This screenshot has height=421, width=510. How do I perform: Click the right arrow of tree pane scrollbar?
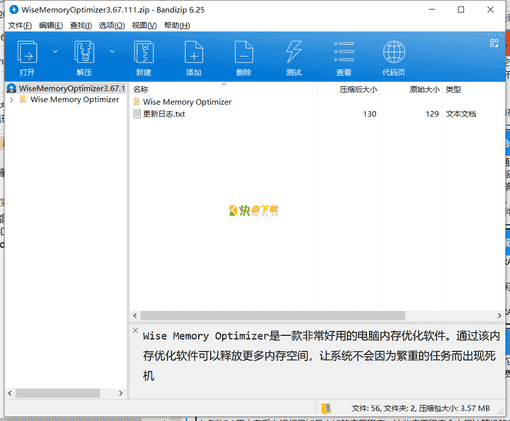[121, 393]
